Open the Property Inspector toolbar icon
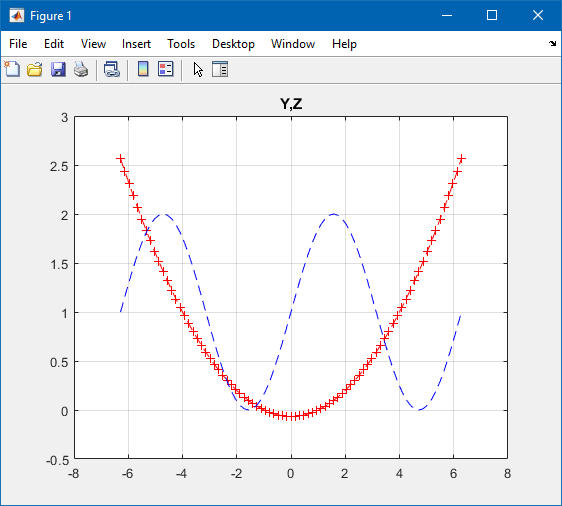Viewport: 562px width, 506px height. pyautogui.click(x=220, y=69)
